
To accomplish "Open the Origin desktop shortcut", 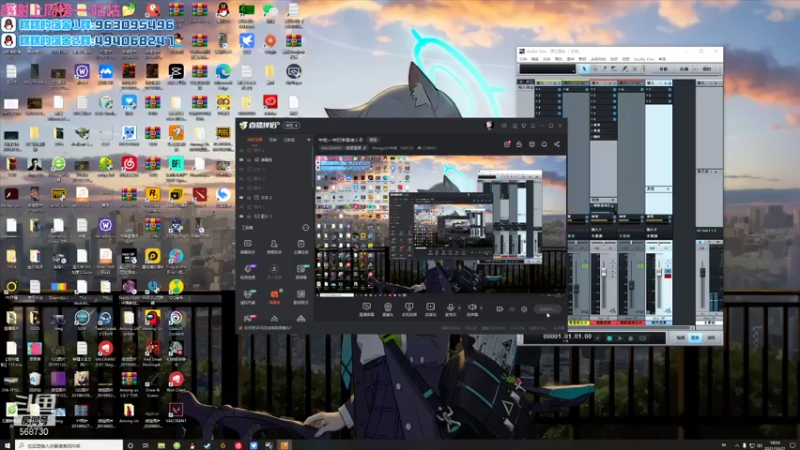I will pyautogui.click(x=270, y=41).
